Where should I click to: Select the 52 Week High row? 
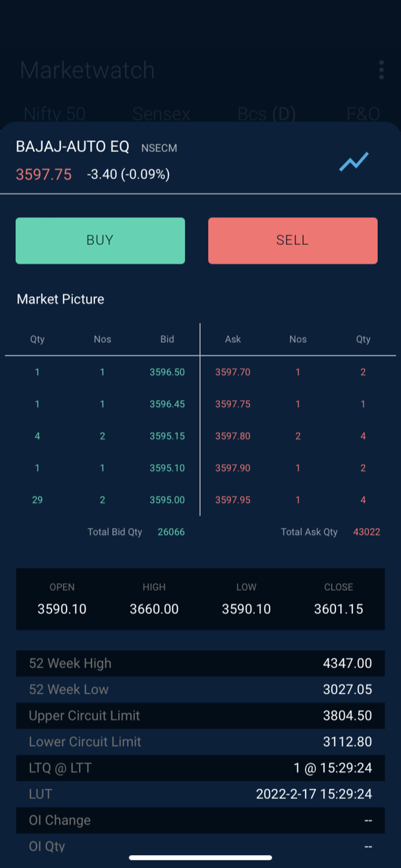click(200, 663)
